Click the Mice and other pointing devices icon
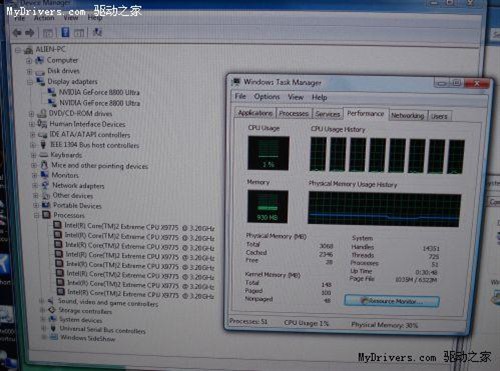 coord(44,165)
